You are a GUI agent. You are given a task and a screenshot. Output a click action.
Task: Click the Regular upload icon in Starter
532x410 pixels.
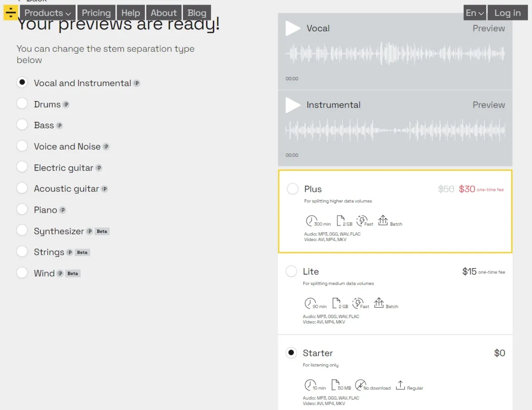[x=400, y=385]
